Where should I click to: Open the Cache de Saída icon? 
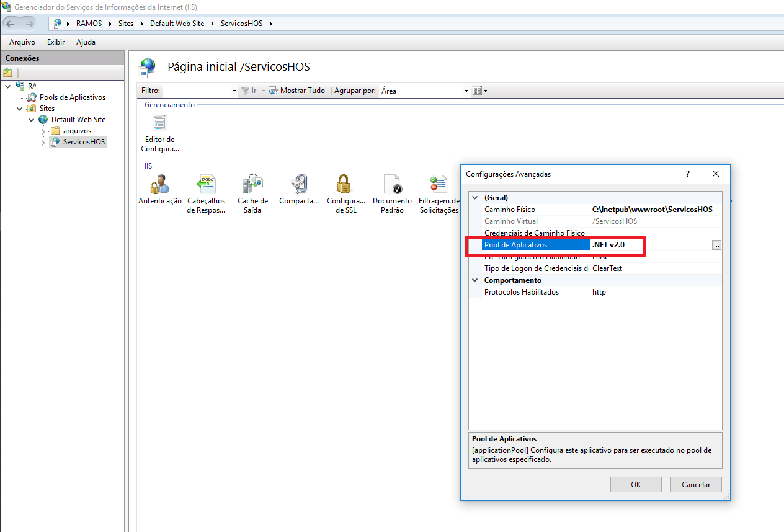coord(252,185)
